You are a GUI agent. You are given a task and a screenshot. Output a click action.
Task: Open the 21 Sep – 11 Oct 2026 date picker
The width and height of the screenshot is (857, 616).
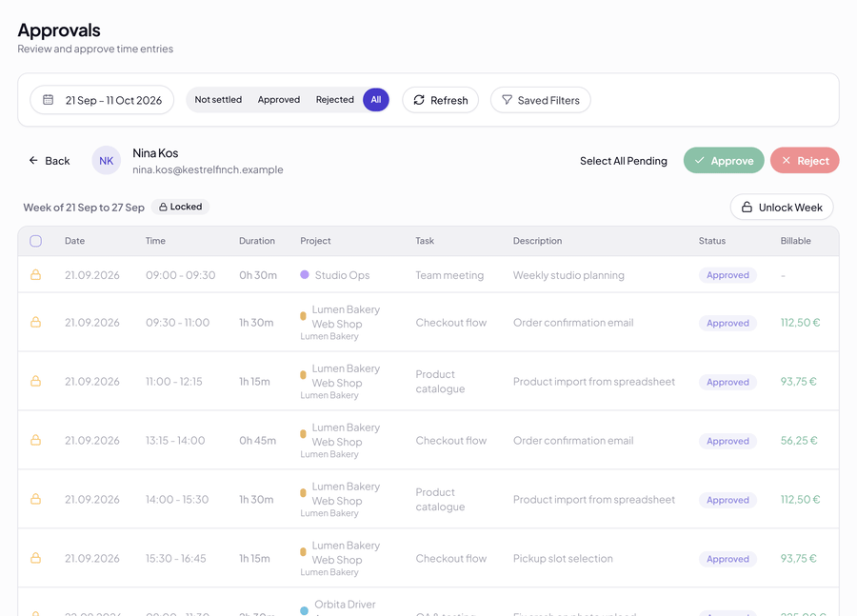[102, 100]
